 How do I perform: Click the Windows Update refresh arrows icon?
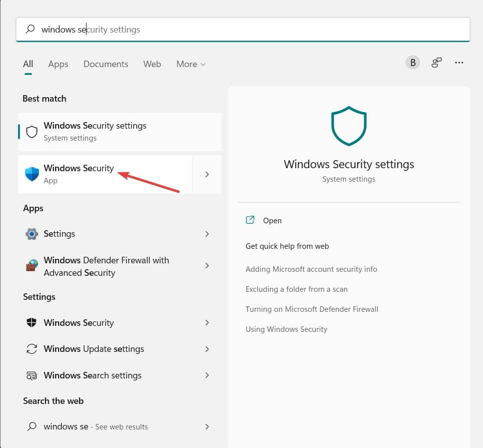tap(32, 349)
